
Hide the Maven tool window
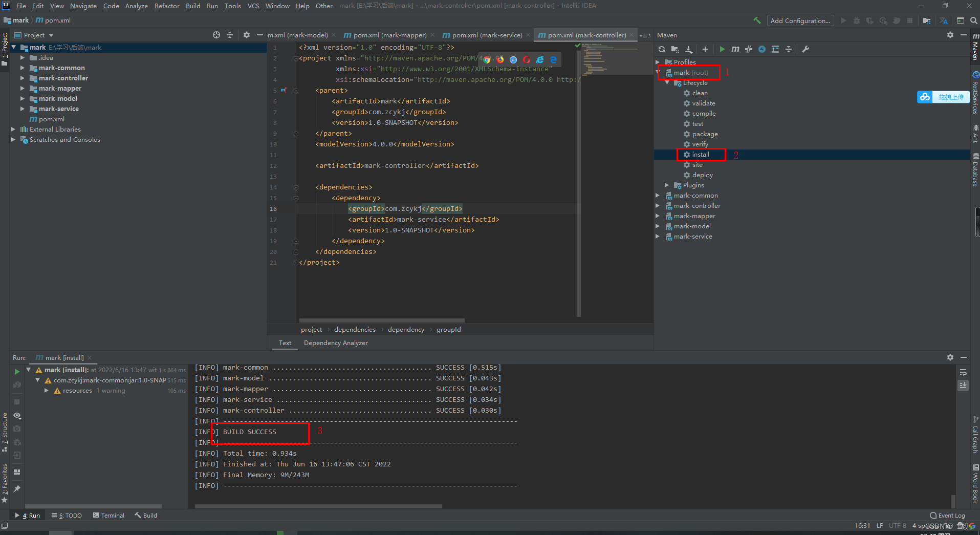tap(964, 35)
